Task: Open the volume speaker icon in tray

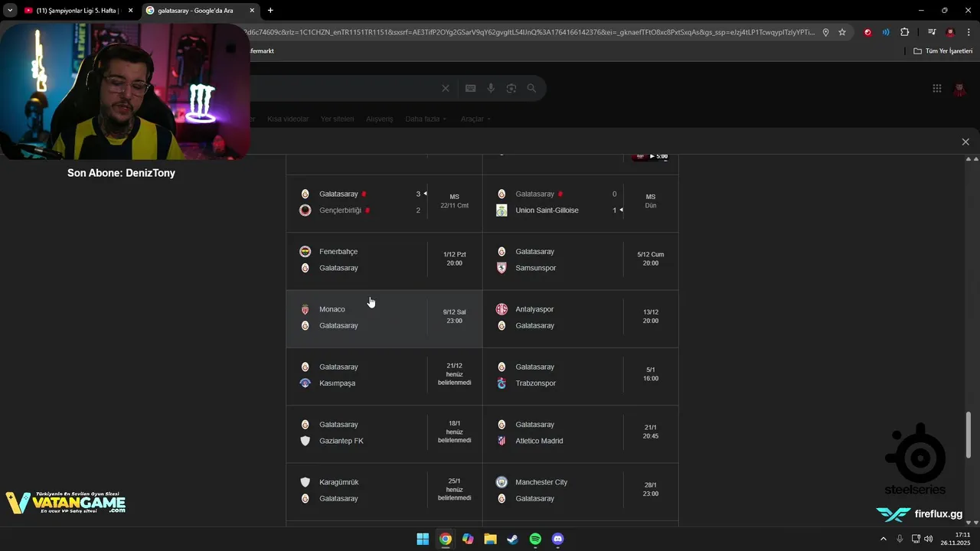Action: coord(929,539)
